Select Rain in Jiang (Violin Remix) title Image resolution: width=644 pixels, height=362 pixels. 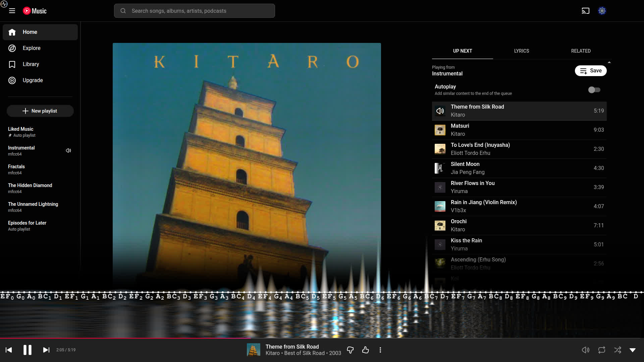tap(484, 202)
